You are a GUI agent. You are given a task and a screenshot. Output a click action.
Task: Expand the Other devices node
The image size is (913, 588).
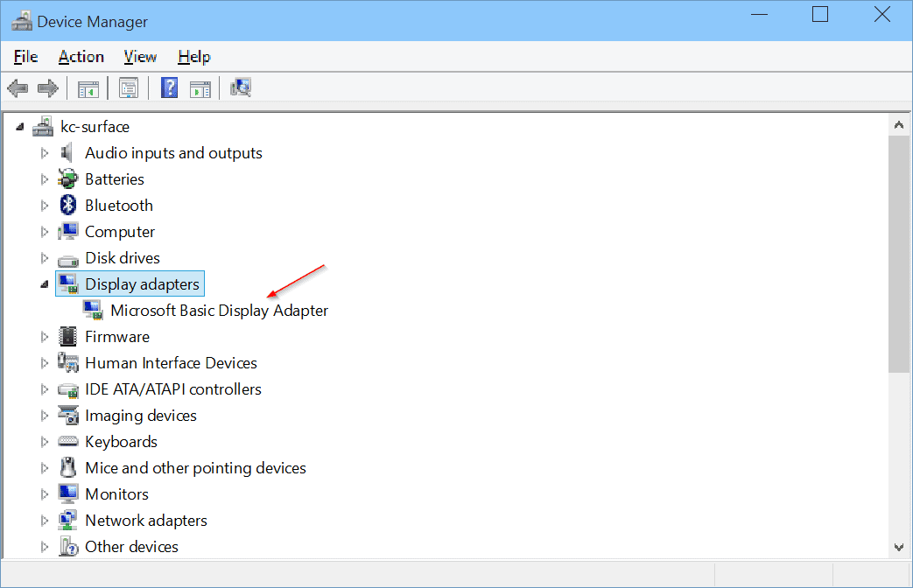point(45,547)
